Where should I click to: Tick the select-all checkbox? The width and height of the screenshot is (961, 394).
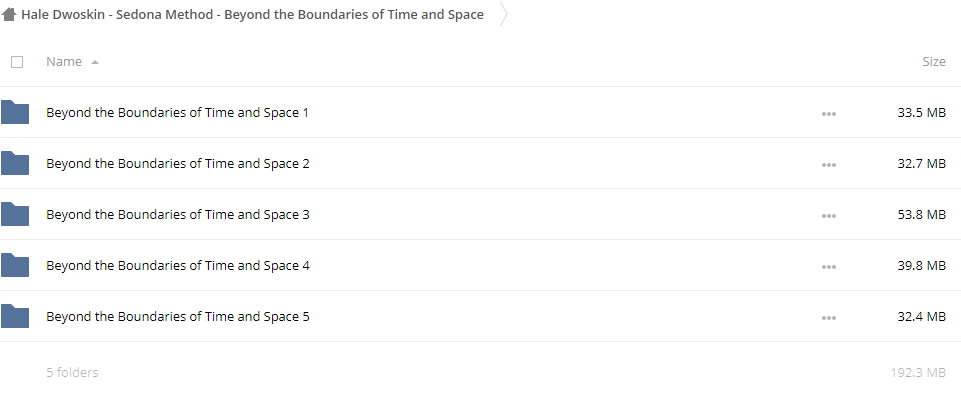point(17,62)
